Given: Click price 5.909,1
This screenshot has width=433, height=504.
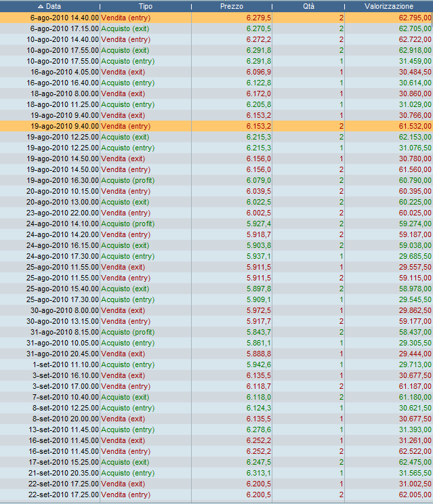Looking at the screenshot, I should point(259,299).
